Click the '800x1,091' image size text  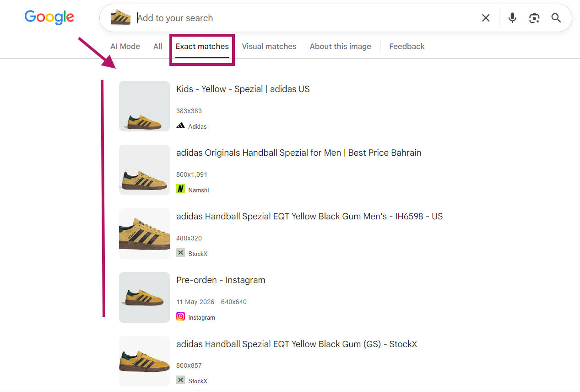(x=192, y=174)
